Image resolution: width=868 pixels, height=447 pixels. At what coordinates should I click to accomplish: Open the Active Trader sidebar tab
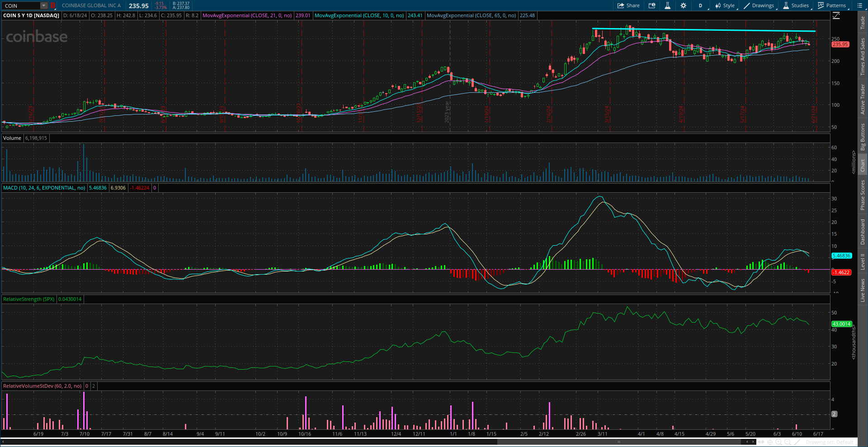863,99
